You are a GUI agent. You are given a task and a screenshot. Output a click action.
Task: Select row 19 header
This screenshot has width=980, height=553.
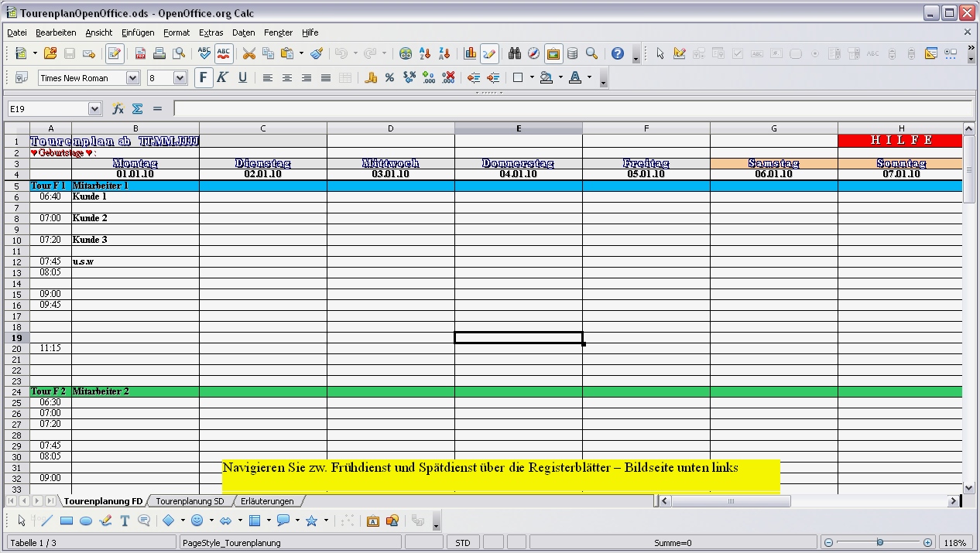click(x=17, y=338)
